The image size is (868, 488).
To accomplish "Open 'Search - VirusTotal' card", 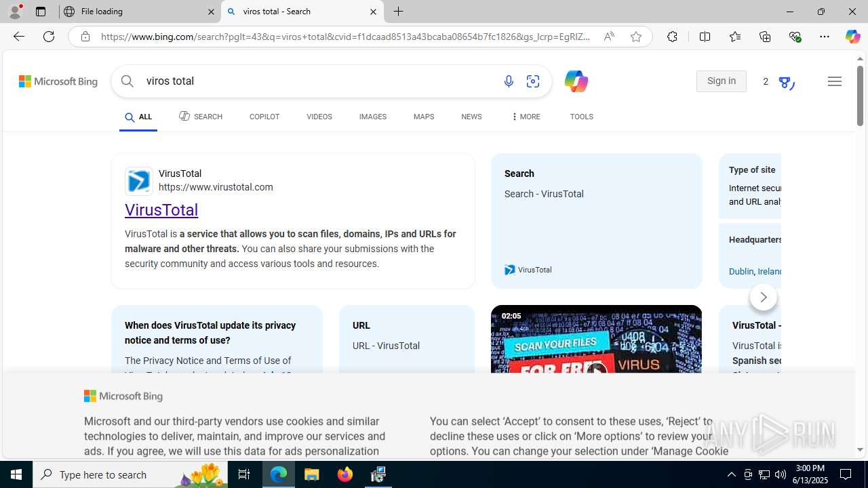I will pyautogui.click(x=597, y=221).
